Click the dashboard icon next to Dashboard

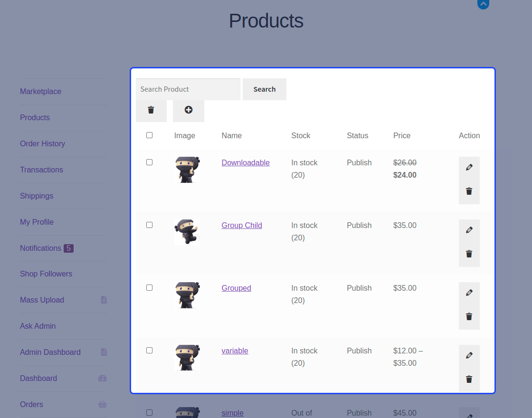tap(103, 378)
